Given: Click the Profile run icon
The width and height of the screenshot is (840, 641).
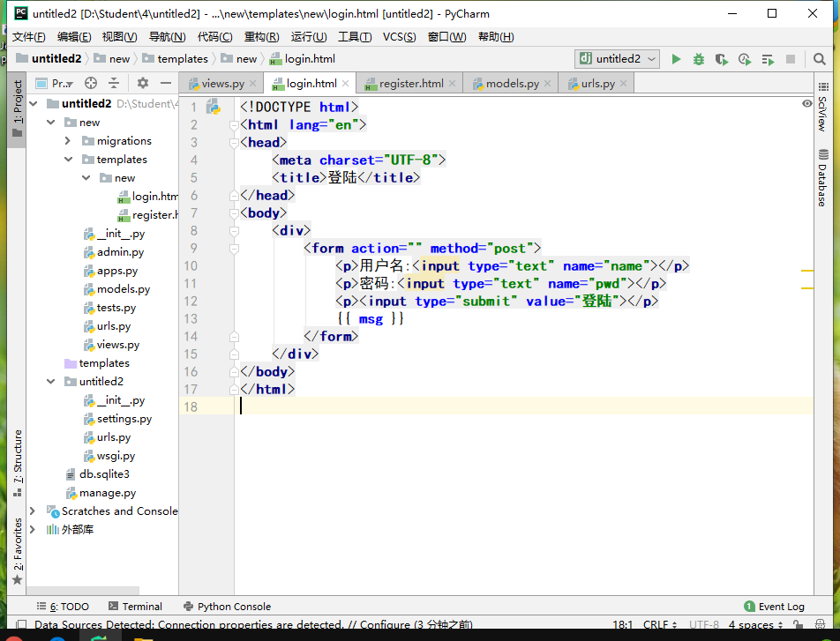Looking at the screenshot, I should click(744, 59).
